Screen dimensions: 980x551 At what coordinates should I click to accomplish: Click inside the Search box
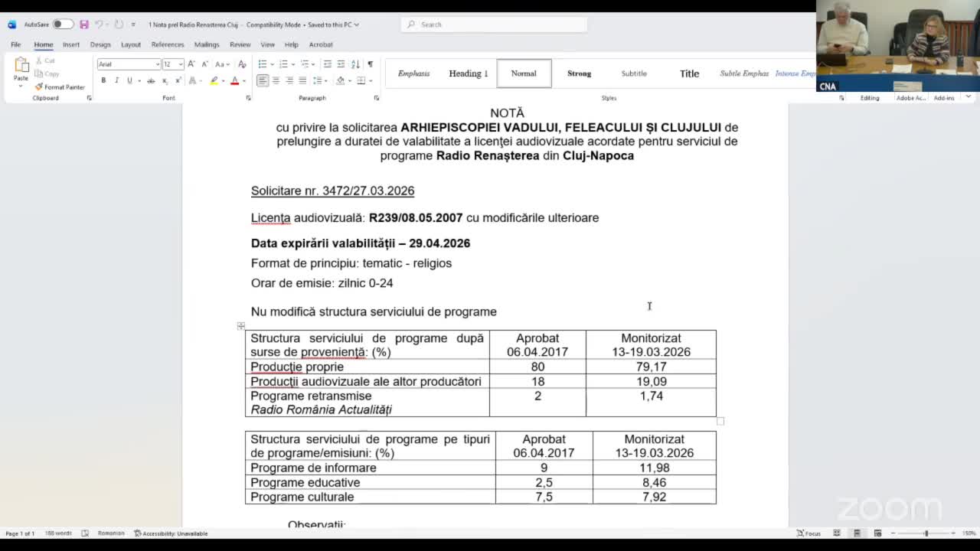click(494, 24)
